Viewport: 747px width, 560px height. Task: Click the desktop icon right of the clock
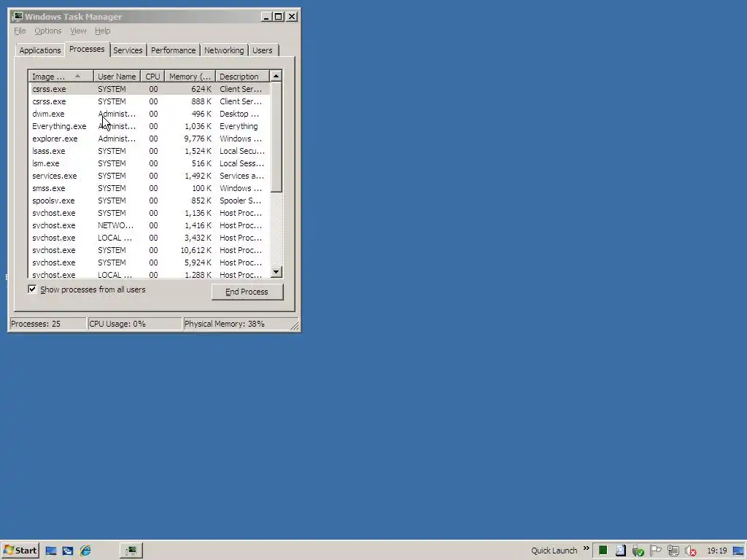(738, 551)
